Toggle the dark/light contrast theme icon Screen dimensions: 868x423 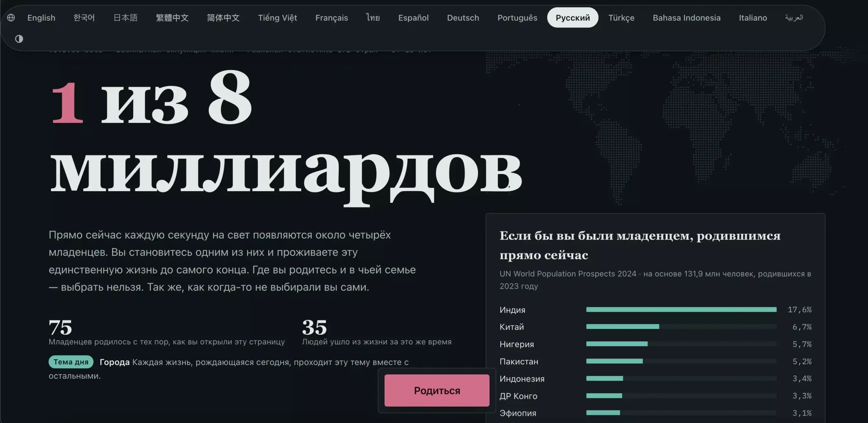[19, 39]
